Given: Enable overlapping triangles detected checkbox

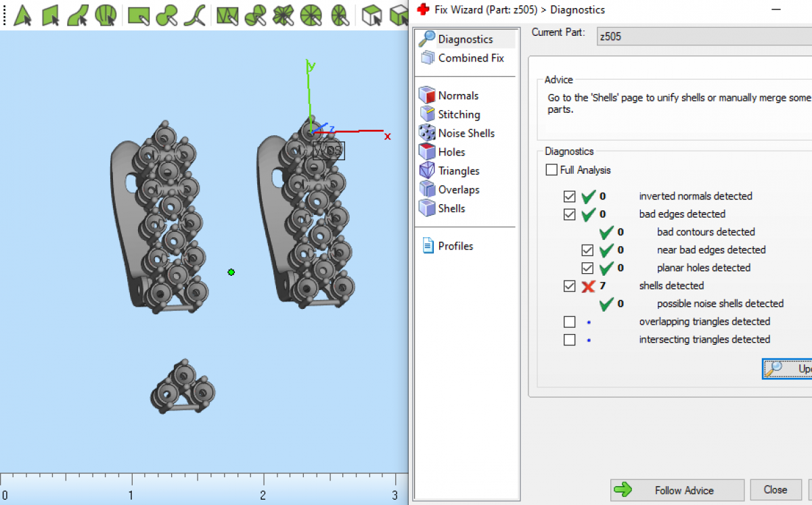Looking at the screenshot, I should 569,322.
